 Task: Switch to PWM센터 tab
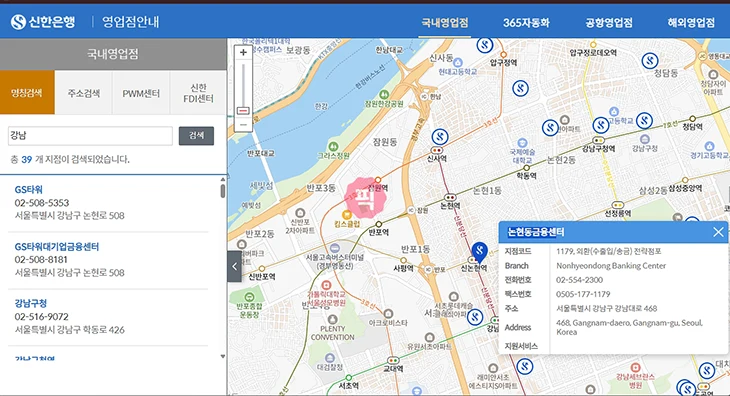(141, 93)
